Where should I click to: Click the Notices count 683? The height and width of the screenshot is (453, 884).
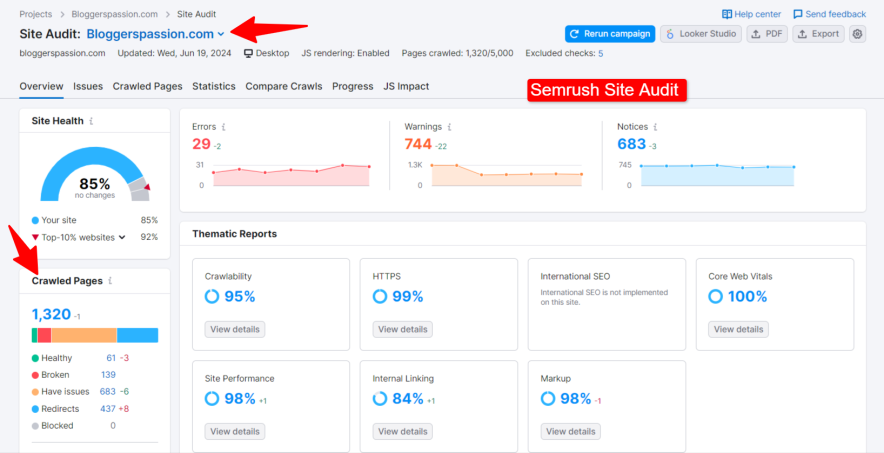click(x=631, y=144)
